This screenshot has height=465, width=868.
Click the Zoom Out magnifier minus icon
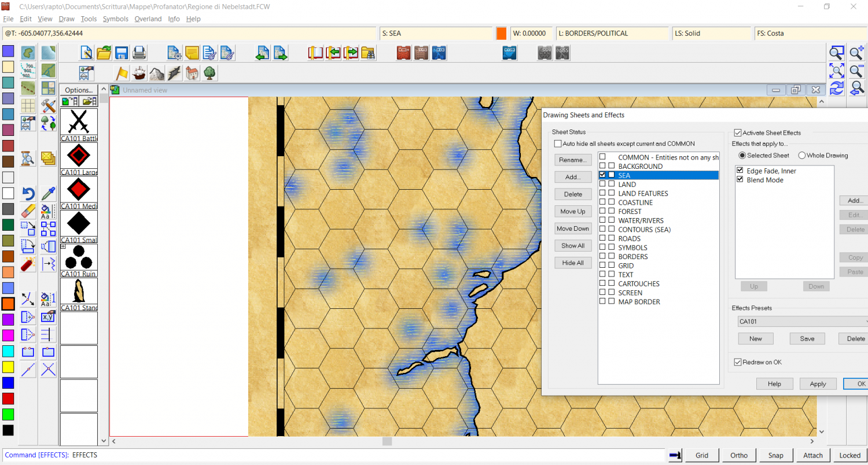pyautogui.click(x=857, y=71)
